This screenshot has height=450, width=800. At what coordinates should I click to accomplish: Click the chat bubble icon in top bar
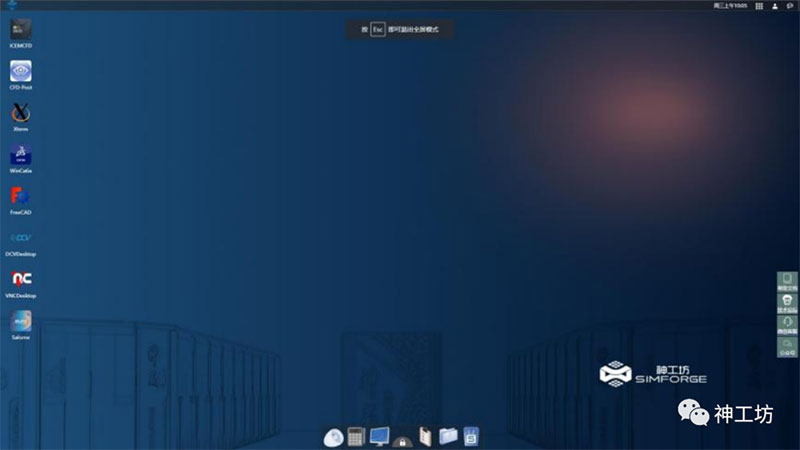click(x=790, y=6)
